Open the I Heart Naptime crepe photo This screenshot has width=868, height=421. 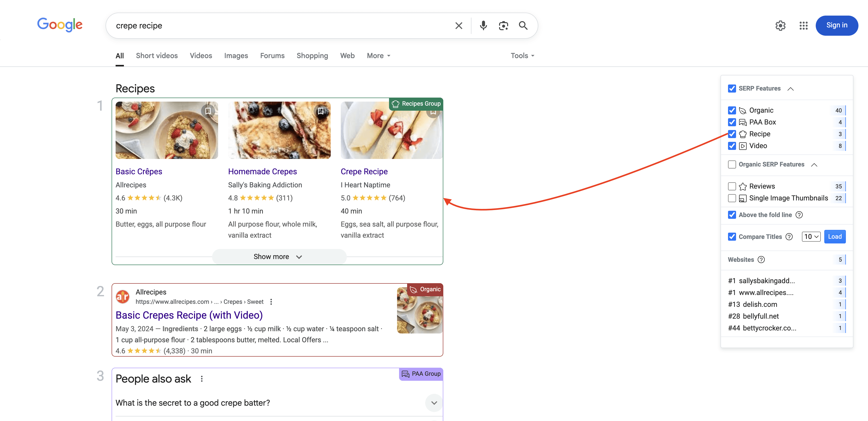pos(392,130)
